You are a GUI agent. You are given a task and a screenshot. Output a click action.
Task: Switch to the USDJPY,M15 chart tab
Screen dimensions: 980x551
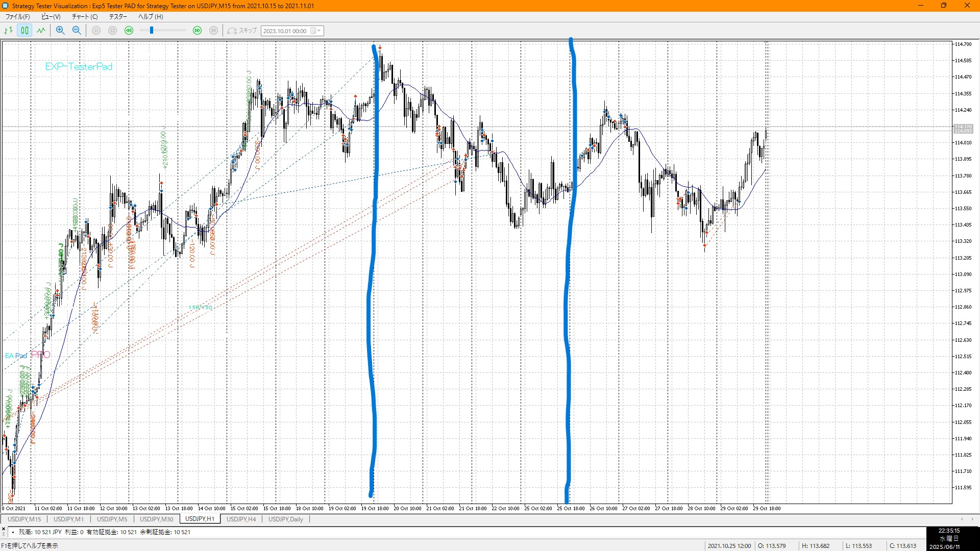[x=24, y=519]
